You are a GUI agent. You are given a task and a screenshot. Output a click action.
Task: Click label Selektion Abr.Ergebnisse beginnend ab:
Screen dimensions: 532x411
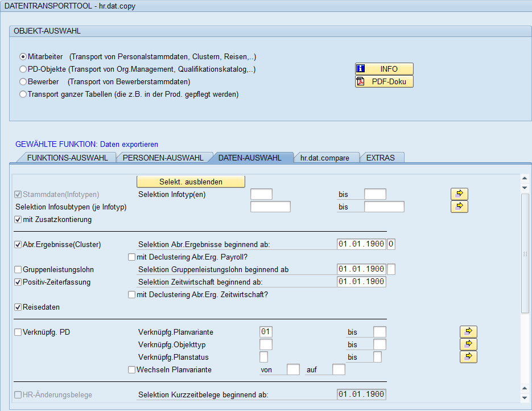(x=204, y=244)
